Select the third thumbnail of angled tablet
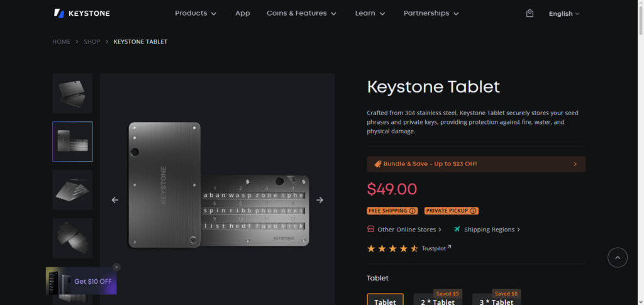 (72, 190)
